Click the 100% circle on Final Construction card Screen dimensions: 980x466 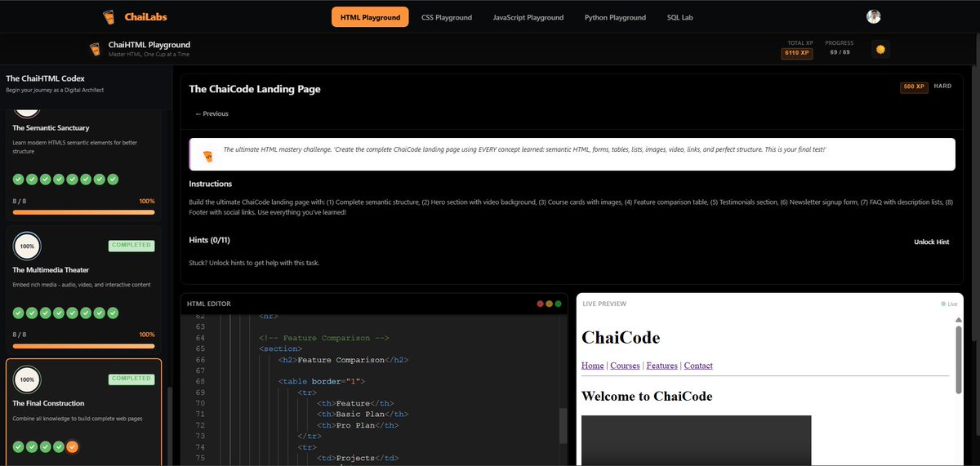[27, 379]
